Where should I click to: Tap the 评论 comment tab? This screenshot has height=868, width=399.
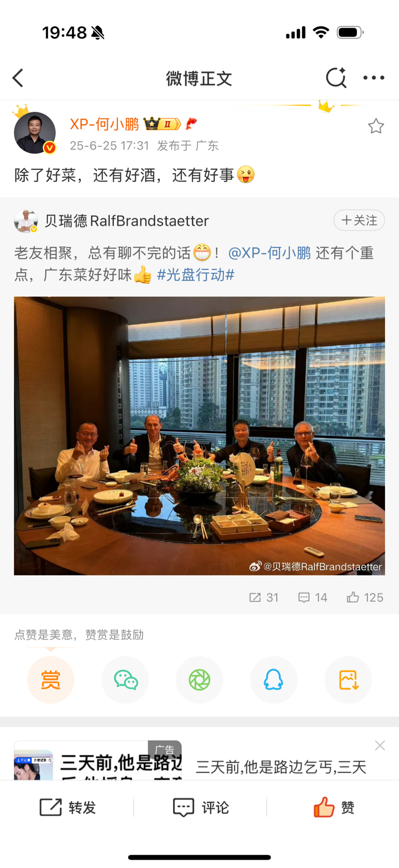pyautogui.click(x=201, y=807)
